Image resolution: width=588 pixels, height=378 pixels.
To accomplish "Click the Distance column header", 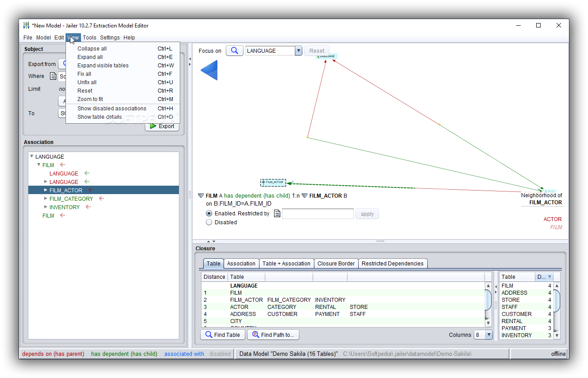I will coord(215,277).
